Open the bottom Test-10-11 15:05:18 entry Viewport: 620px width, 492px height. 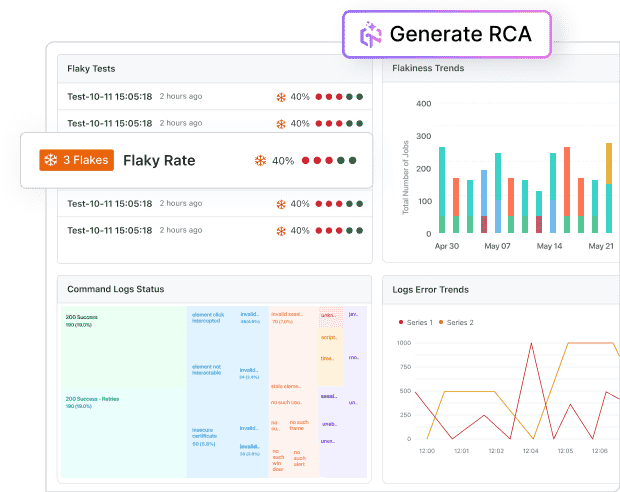point(109,230)
